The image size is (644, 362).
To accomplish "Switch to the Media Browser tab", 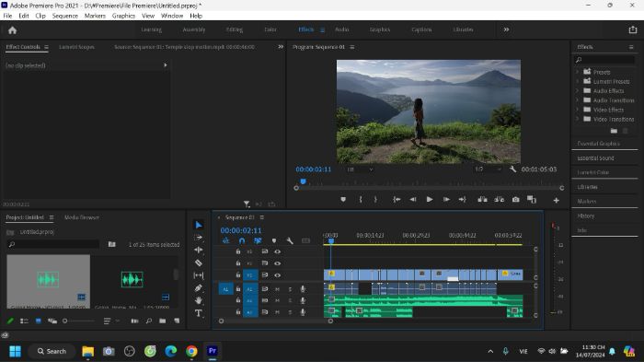I will (82, 217).
